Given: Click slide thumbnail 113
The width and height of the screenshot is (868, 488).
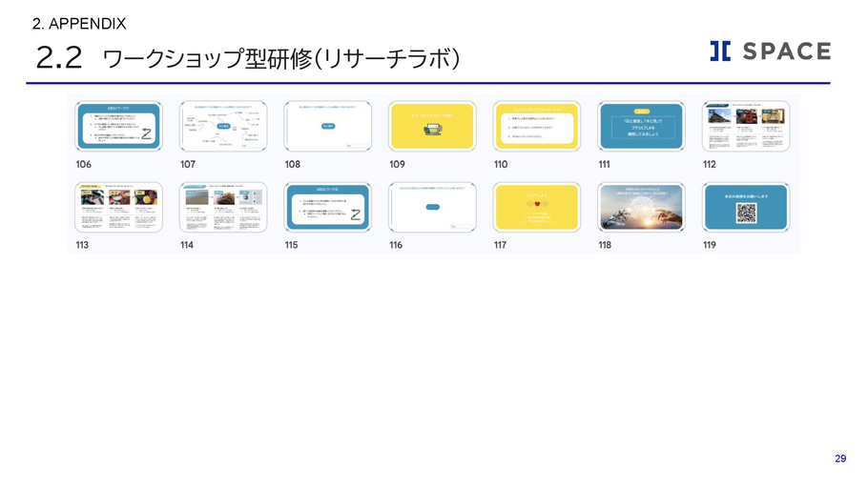Looking at the screenshot, I should 118,208.
